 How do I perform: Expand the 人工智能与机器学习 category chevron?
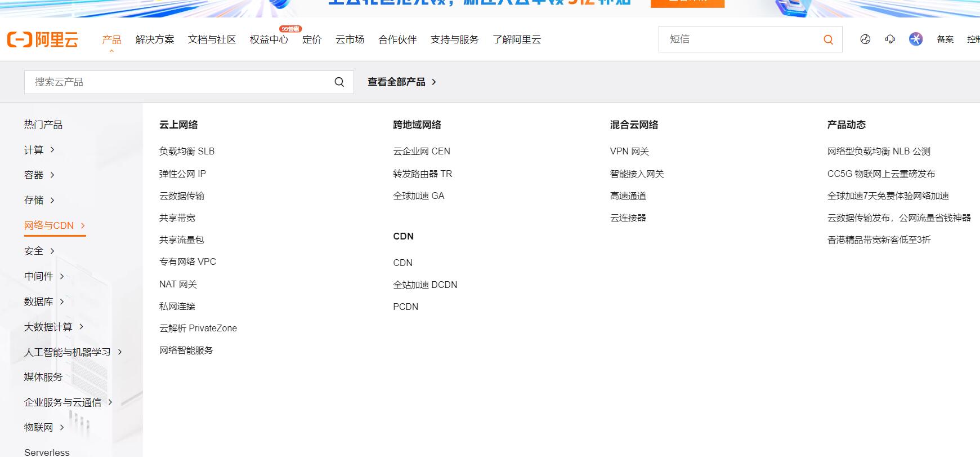[119, 352]
